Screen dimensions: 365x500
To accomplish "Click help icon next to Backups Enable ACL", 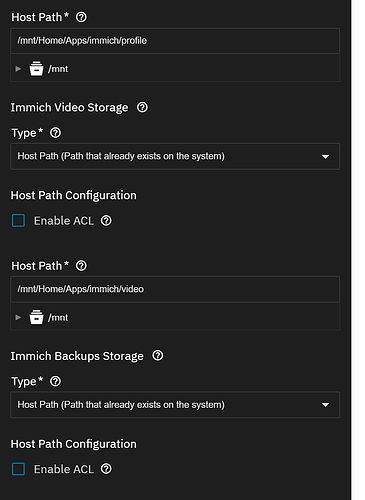I will pos(106,469).
